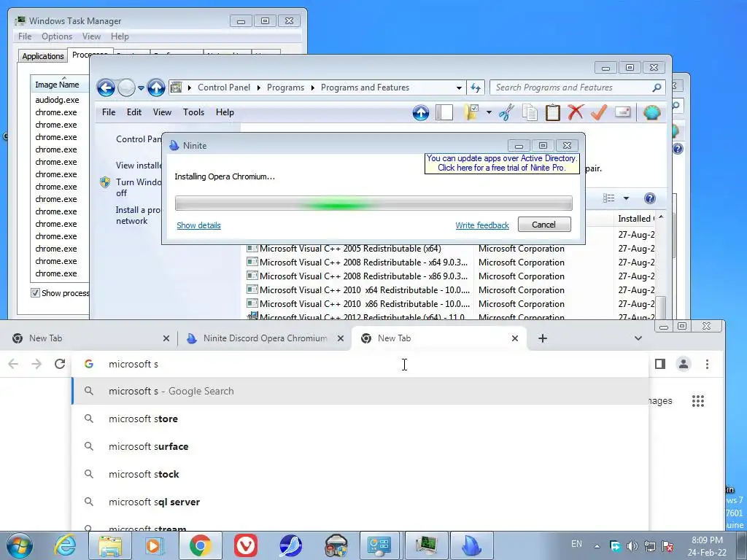Open the Windows Start menu
The image size is (747, 560).
(x=20, y=545)
